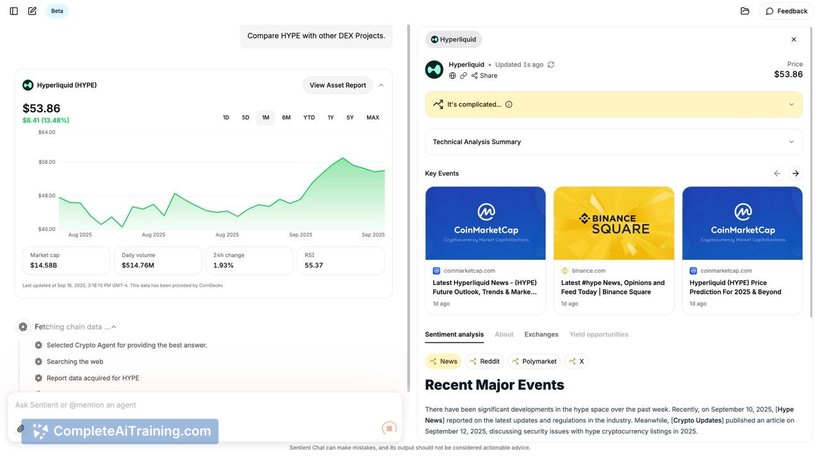
Task: Set chart range to 1Y
Action: (331, 118)
